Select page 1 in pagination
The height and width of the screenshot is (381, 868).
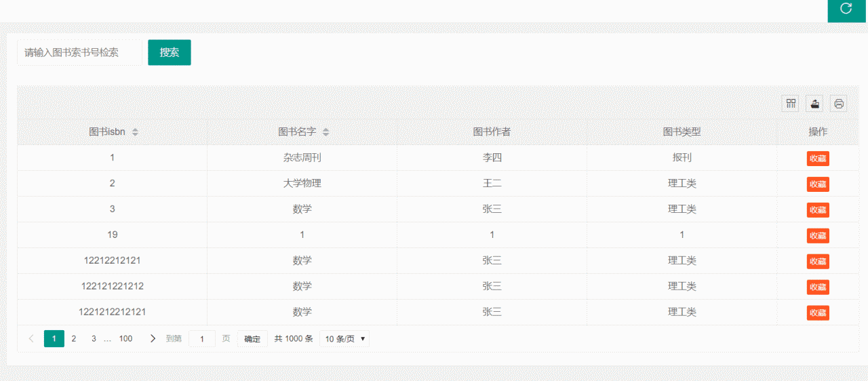click(x=54, y=338)
